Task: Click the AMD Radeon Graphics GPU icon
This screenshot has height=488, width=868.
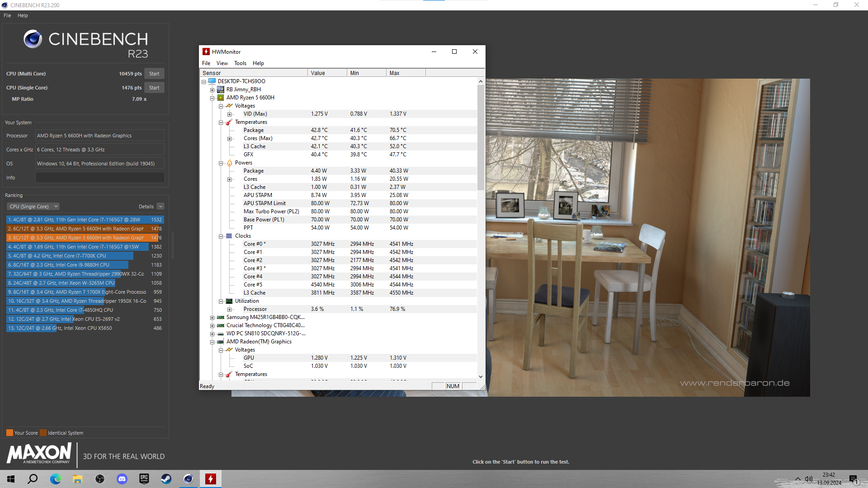Action: [221, 342]
